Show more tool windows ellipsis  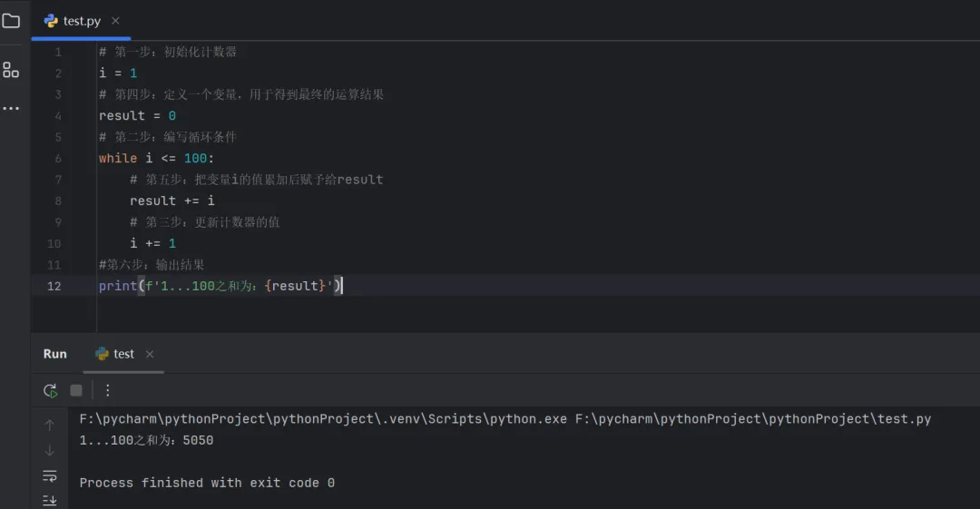[11, 109]
